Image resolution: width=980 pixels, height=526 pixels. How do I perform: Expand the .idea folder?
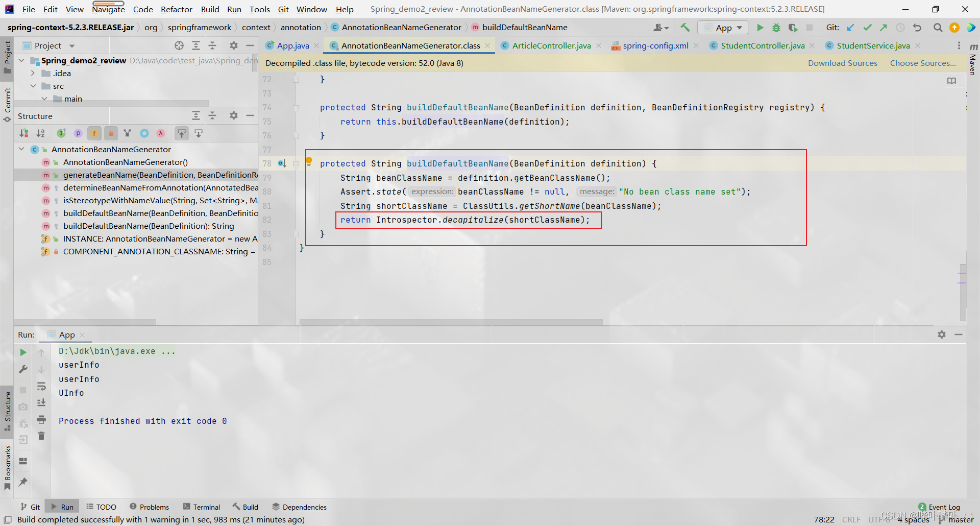click(x=33, y=73)
